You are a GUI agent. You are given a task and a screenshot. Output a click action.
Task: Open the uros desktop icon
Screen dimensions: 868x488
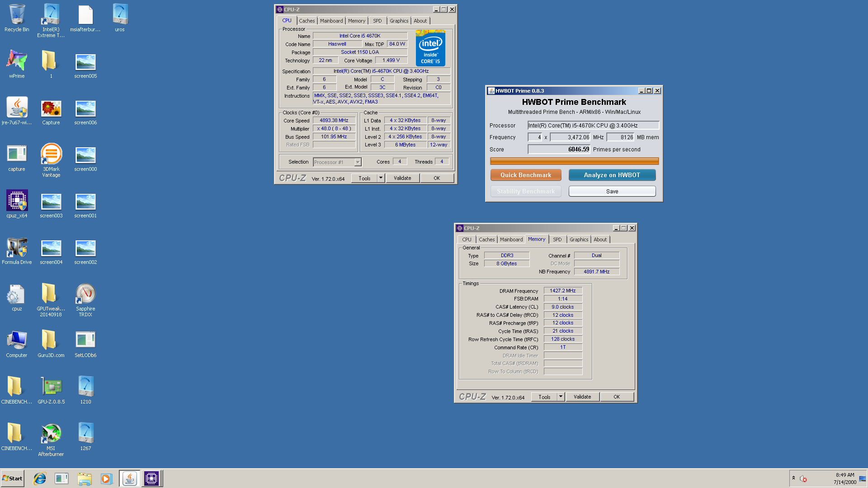[120, 18]
